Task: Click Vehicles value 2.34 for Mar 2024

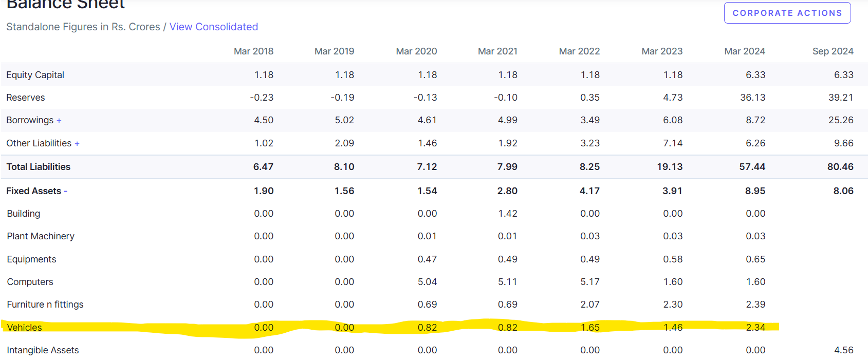Action: pyautogui.click(x=755, y=328)
